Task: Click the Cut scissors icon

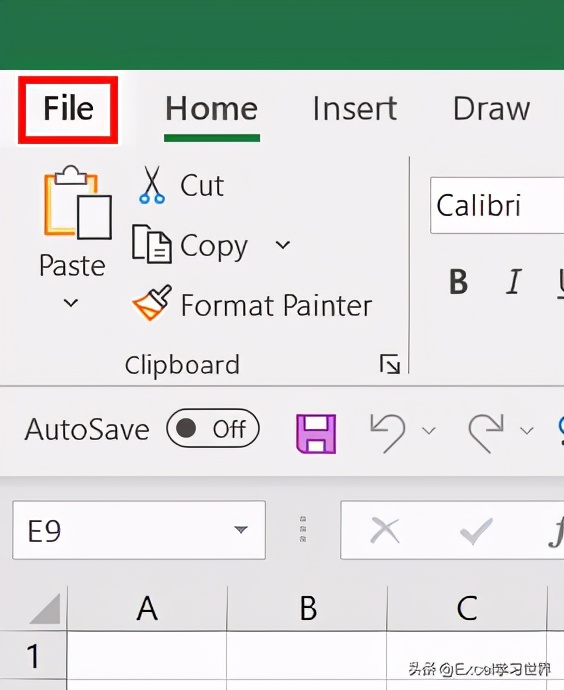Action: 152,185
